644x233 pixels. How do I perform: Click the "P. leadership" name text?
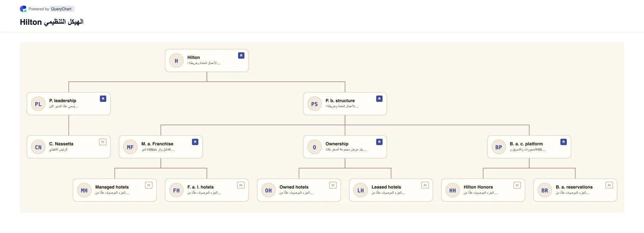63,101
